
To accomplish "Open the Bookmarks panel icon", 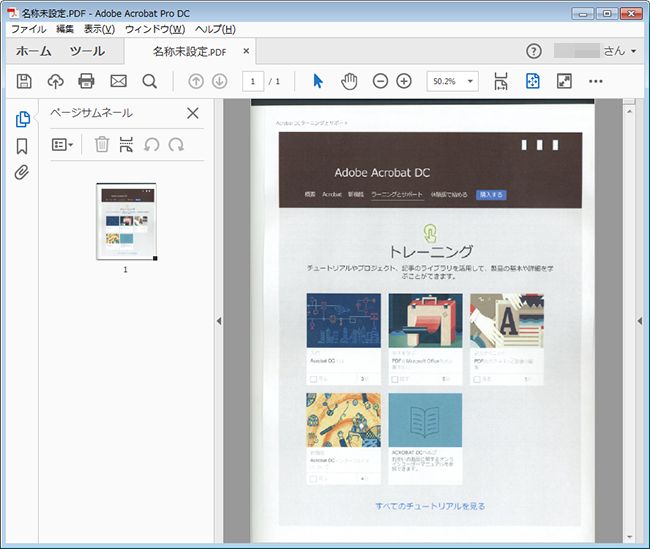I will [22, 146].
